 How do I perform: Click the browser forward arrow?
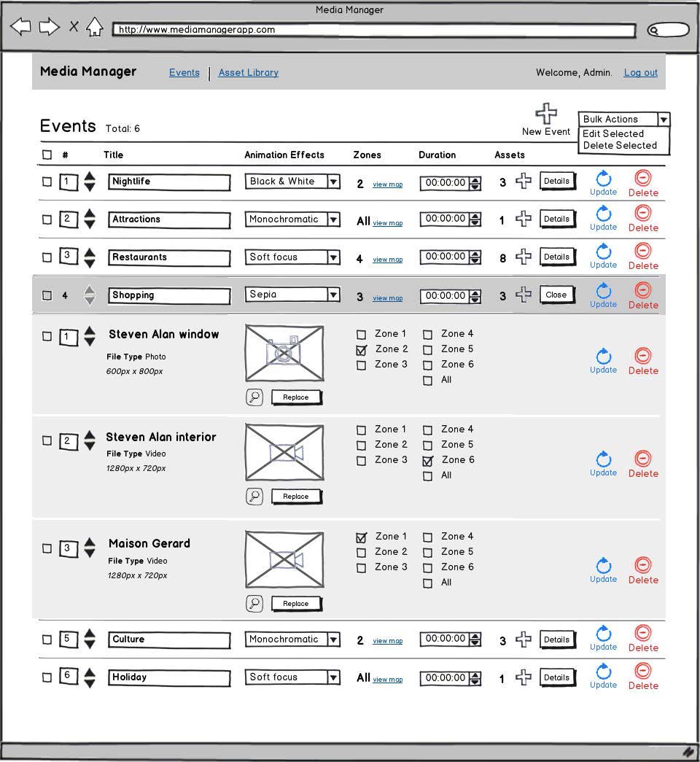49,27
